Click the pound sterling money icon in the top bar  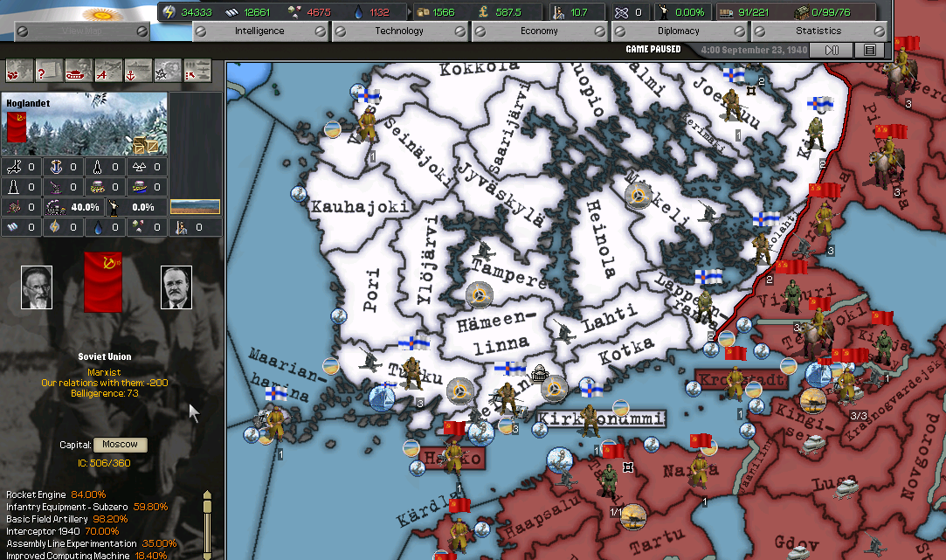(482, 11)
